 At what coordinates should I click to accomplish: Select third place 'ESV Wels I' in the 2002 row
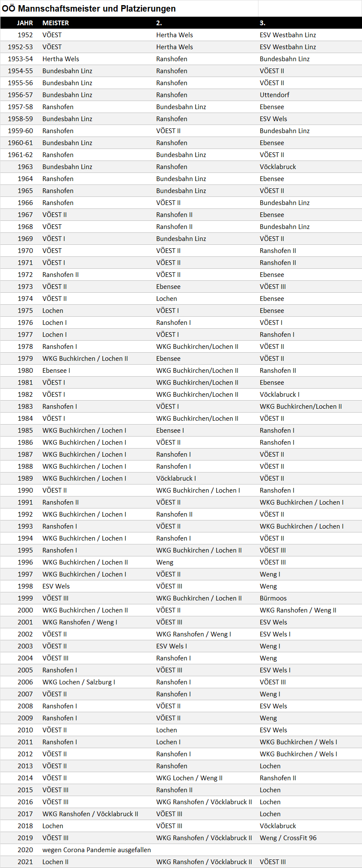coord(275,634)
